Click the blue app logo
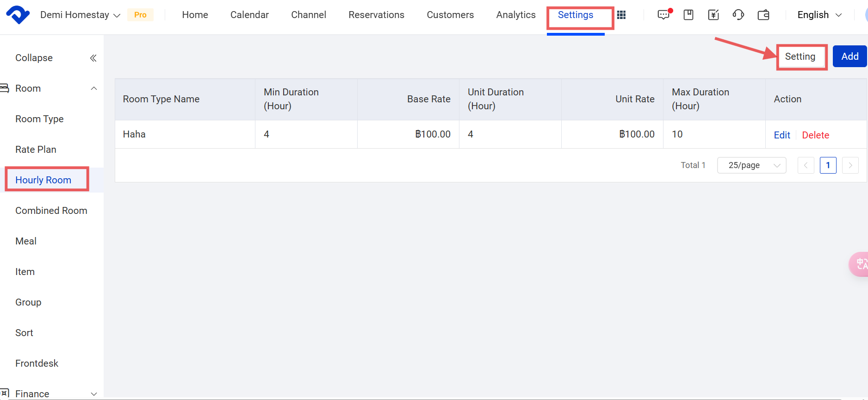The width and height of the screenshot is (868, 400). [18, 15]
